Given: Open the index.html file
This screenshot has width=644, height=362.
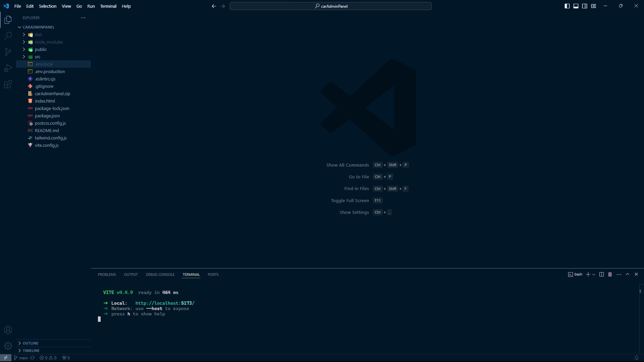Looking at the screenshot, I should [54, 101].
